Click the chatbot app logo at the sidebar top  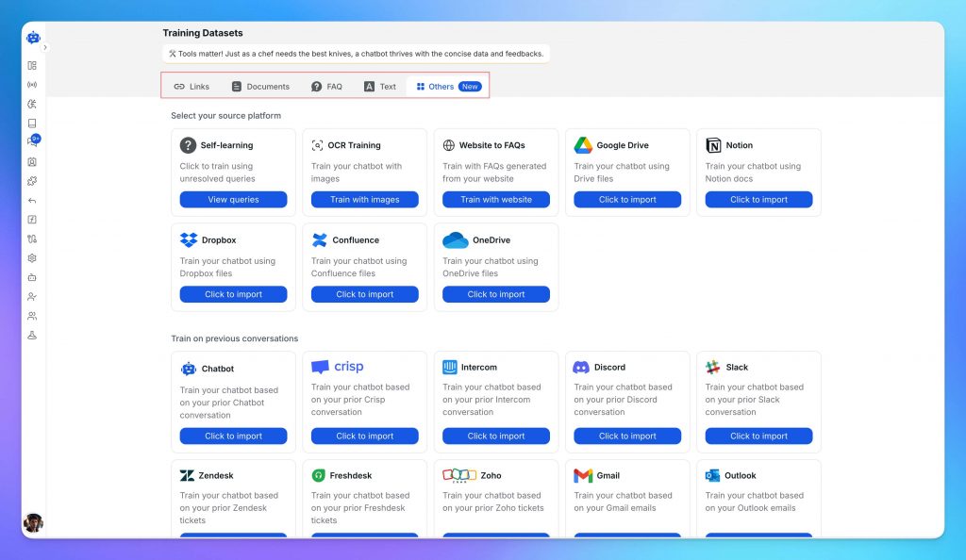32,37
